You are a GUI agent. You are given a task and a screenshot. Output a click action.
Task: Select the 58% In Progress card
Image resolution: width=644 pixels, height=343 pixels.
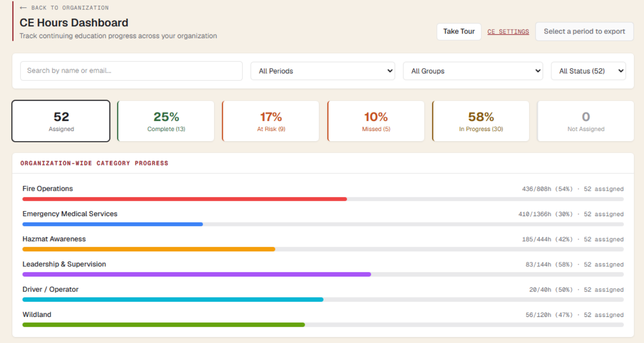[481, 121]
